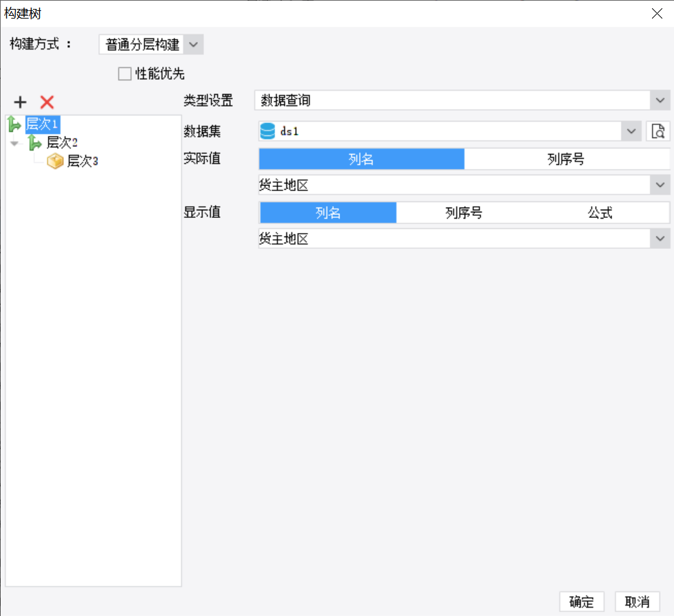Open the 构建方式 dropdown

point(193,45)
